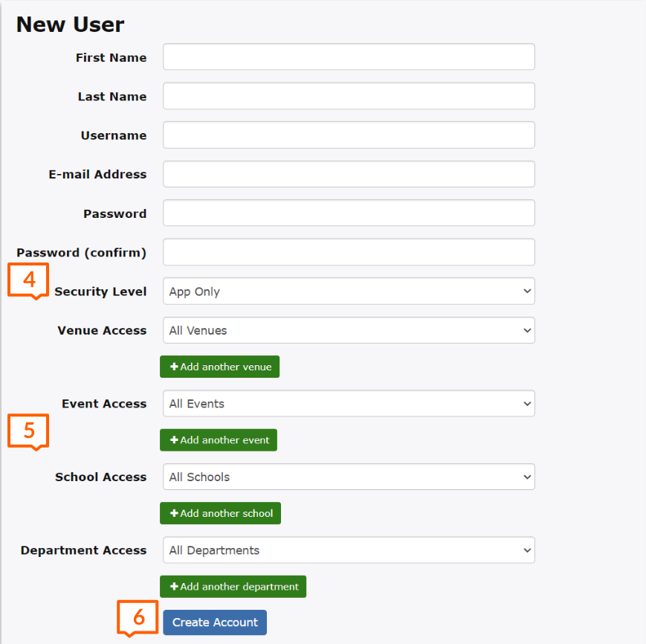This screenshot has width=646, height=644.
Task: Click the First Name input field
Action: [x=349, y=57]
